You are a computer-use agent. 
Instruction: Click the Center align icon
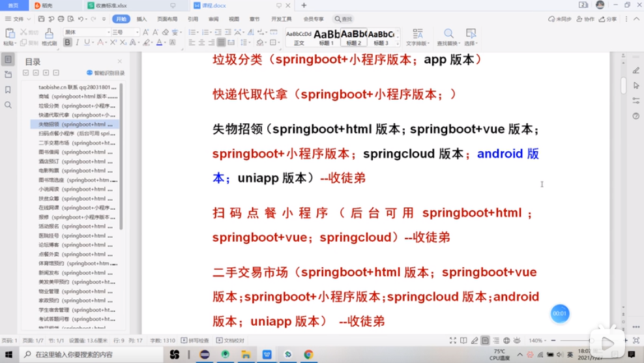click(201, 42)
